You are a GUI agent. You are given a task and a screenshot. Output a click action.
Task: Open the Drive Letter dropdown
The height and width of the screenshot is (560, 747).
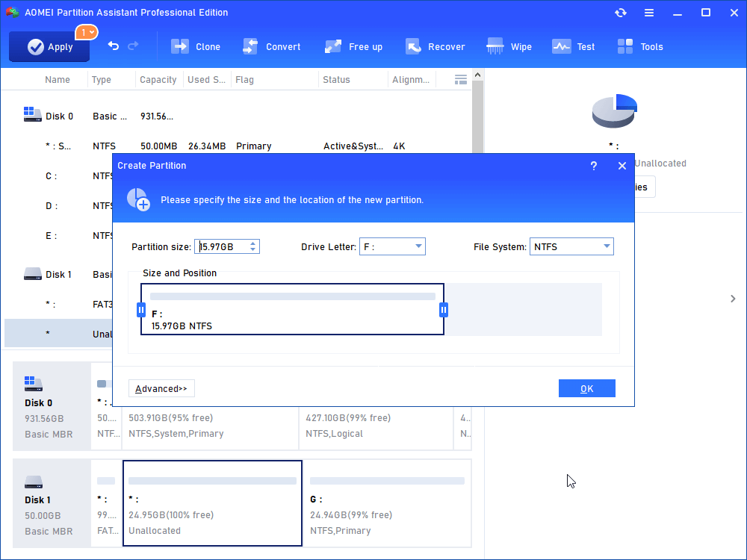point(392,246)
